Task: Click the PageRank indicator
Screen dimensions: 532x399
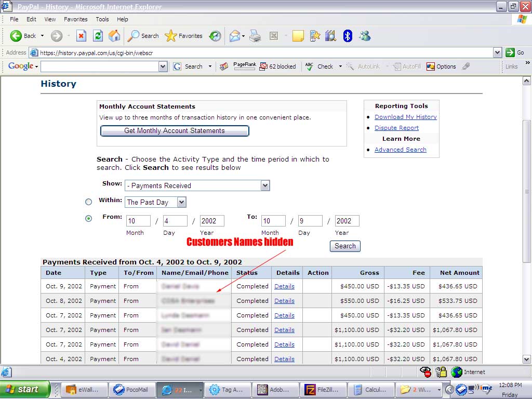Action: 245,66
